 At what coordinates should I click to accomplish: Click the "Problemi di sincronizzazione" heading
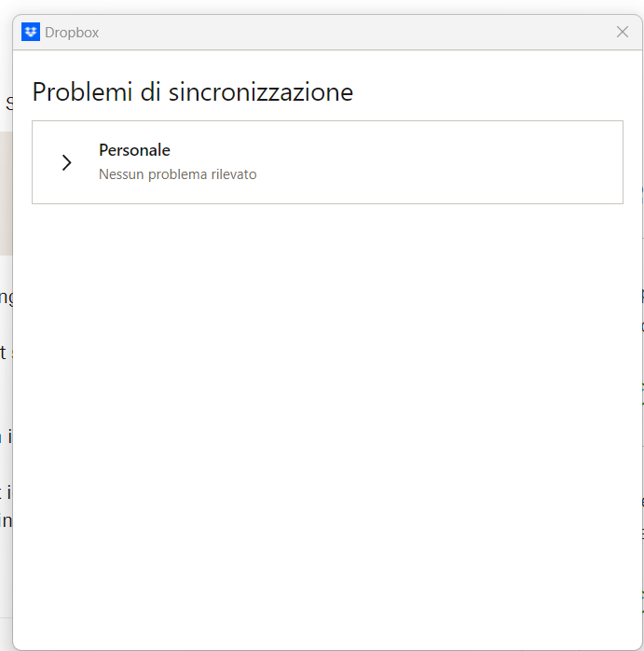coord(192,92)
